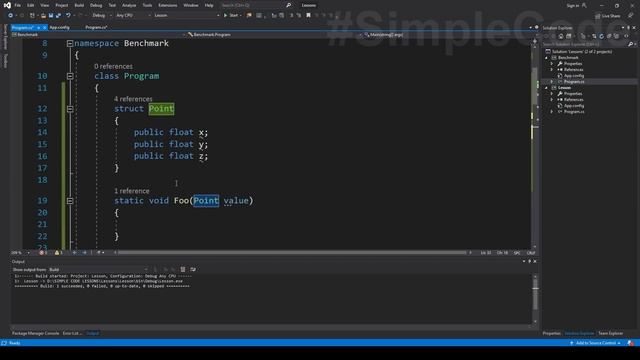Open the File menu
The image size is (640, 360).
pyautogui.click(x=18, y=5)
